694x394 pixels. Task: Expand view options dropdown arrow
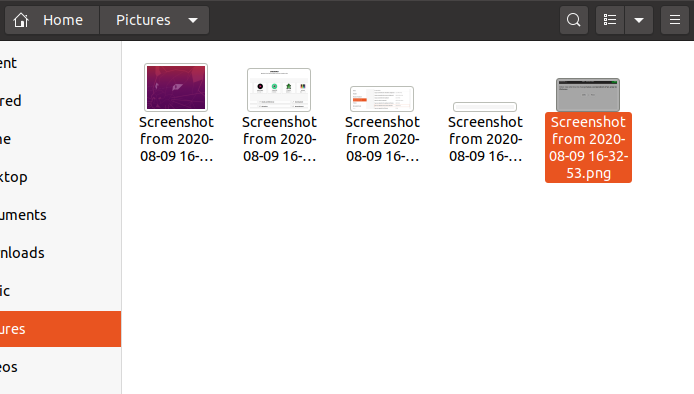point(639,20)
